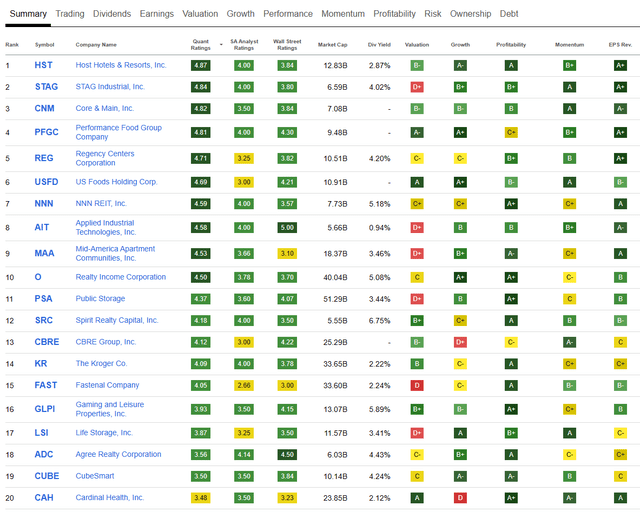Toggle sort arrow beside Quant Ratings header
Screen dimensions: 640x512
tap(221, 45)
